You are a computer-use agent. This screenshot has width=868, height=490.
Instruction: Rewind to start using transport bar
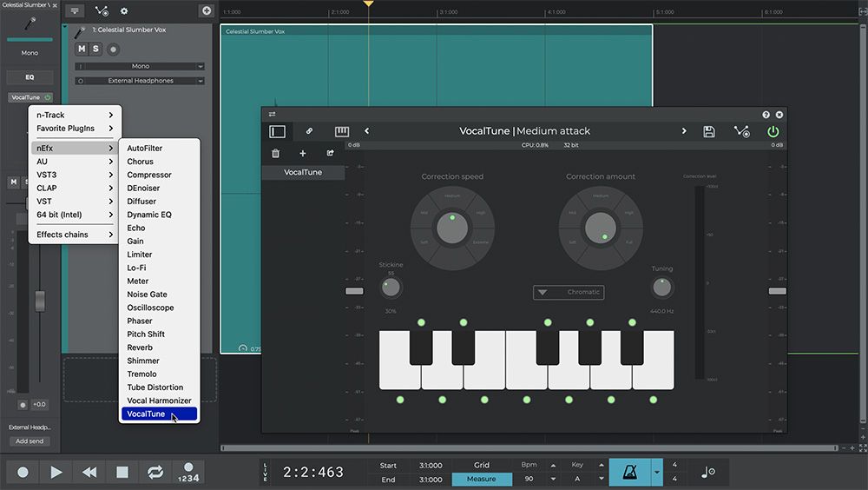(x=89, y=473)
